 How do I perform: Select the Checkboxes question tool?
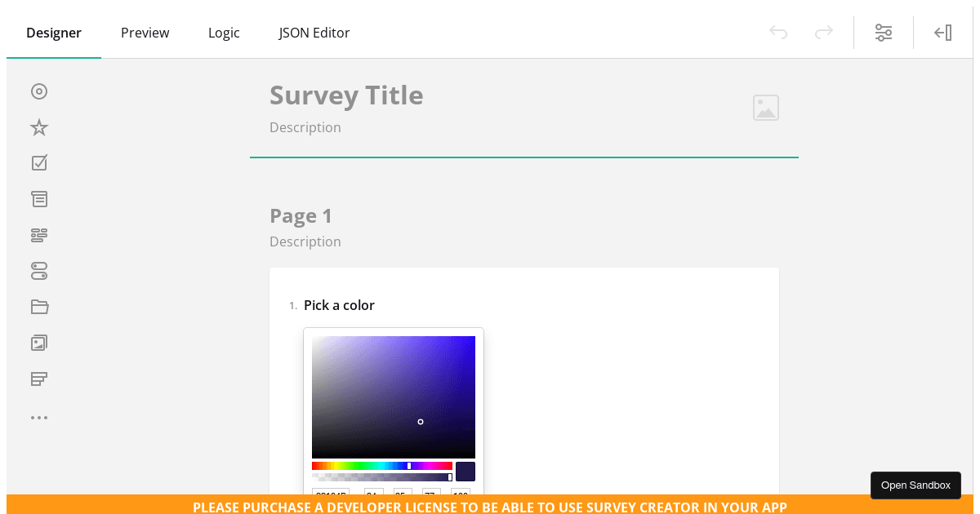(x=39, y=162)
